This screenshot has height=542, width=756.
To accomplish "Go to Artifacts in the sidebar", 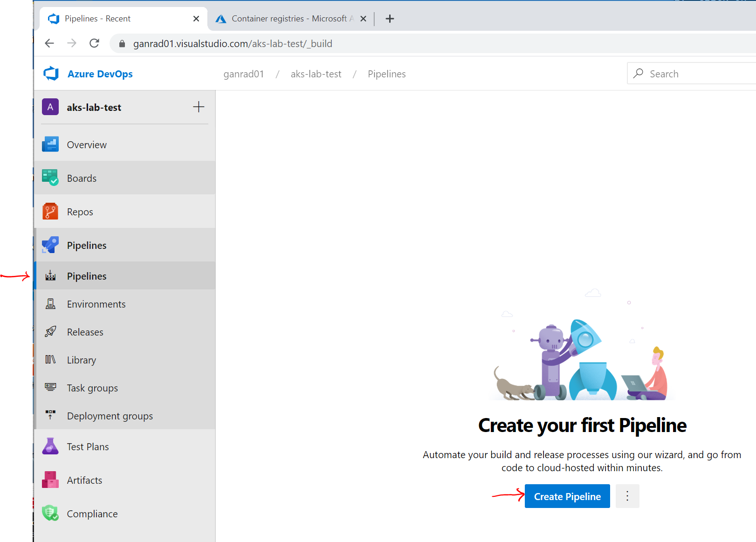I will 124,480.
